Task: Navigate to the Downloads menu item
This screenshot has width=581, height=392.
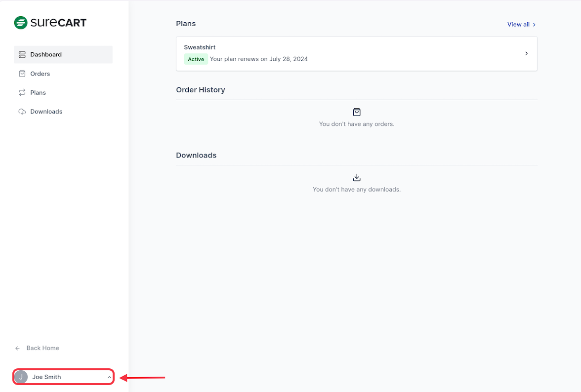Action: (x=46, y=112)
